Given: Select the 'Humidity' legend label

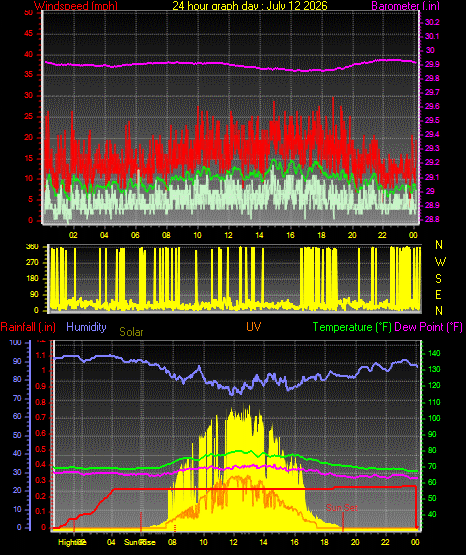Looking at the screenshot, I should (86, 327).
